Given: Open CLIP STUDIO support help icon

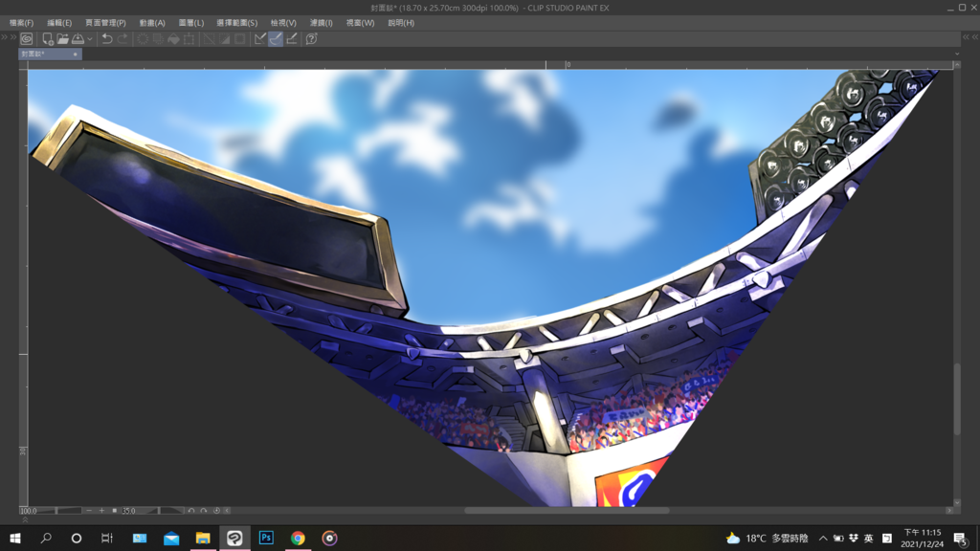Looking at the screenshot, I should [311, 38].
